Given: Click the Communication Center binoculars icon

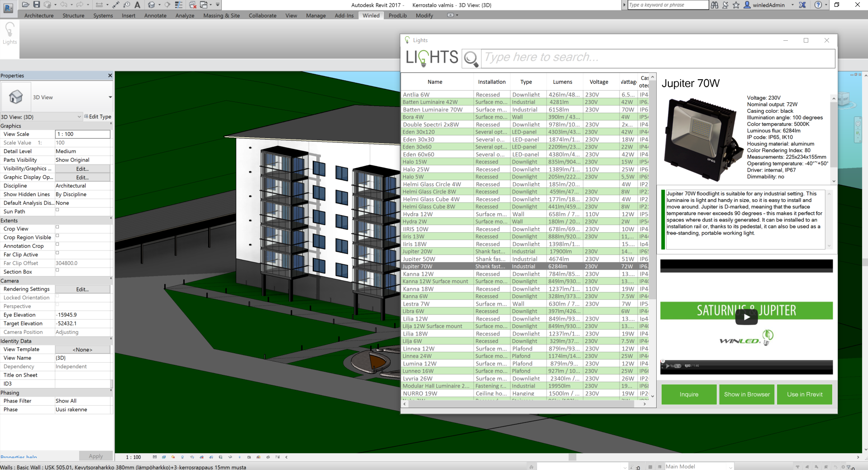Looking at the screenshot, I should 714,5.
